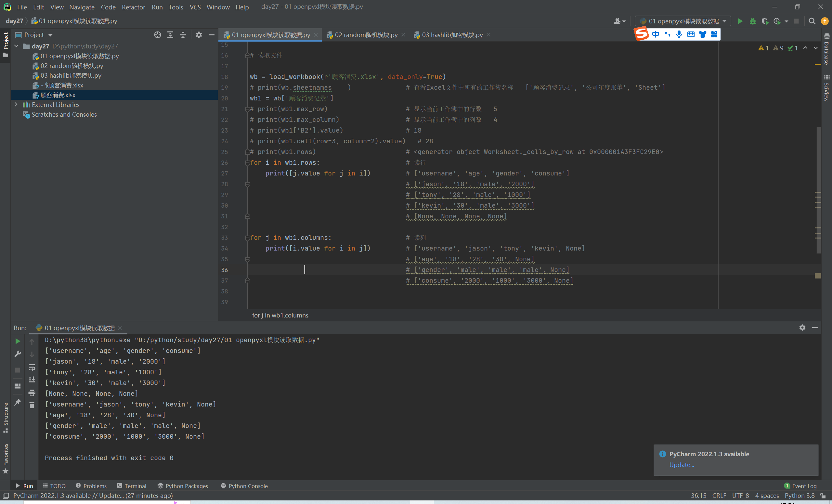Click the Update... link in notification
832x504 pixels.
point(682,464)
